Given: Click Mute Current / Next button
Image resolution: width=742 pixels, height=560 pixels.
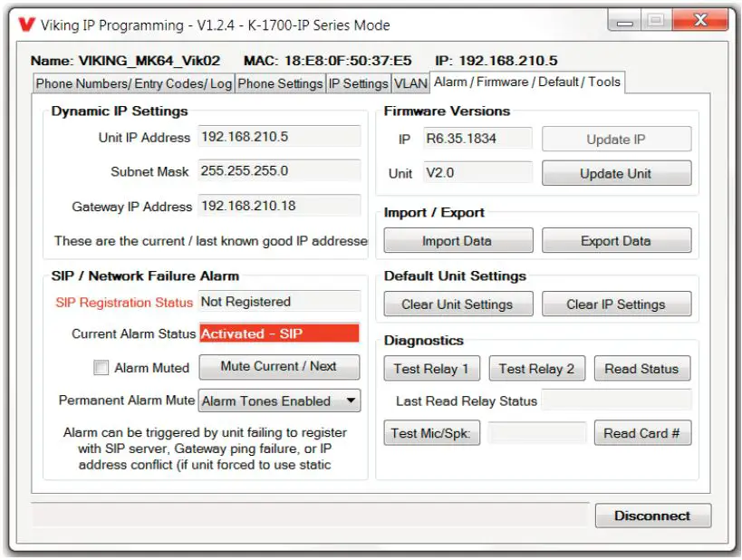Looking at the screenshot, I should pos(279,367).
